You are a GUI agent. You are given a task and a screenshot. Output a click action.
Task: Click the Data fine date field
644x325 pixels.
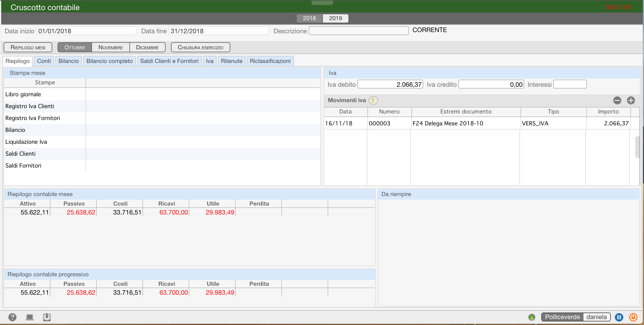tap(219, 31)
